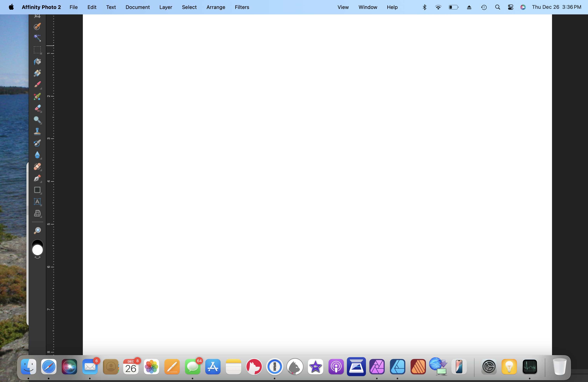
Task: Select the Mesh Warp tool
Action: [x=37, y=213]
